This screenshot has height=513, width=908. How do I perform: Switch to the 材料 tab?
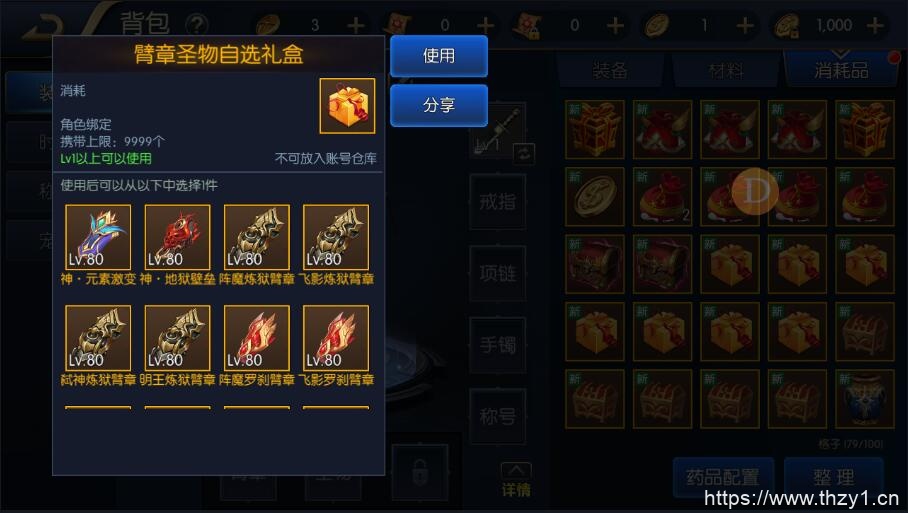726,71
